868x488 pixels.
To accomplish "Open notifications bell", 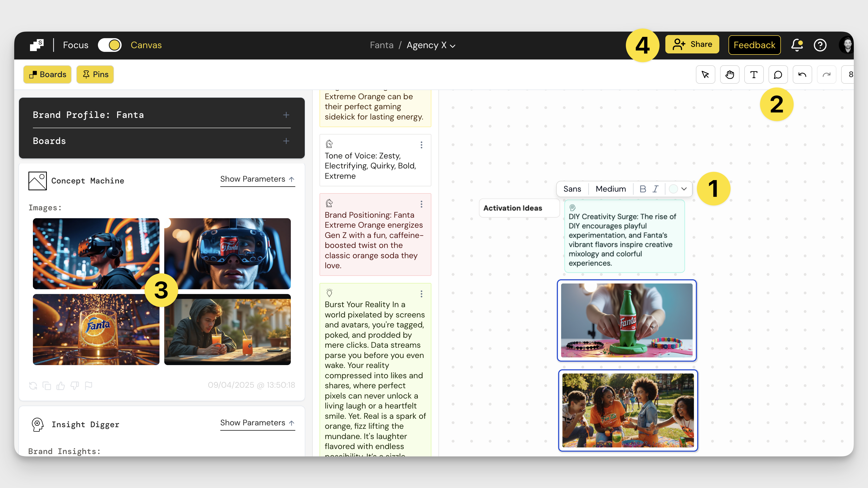I will (x=797, y=45).
